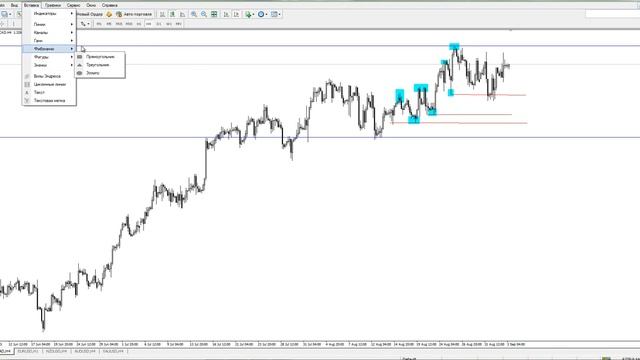Toggle chart auto scroll icon
The image size is (640, 360).
click(x=226, y=14)
